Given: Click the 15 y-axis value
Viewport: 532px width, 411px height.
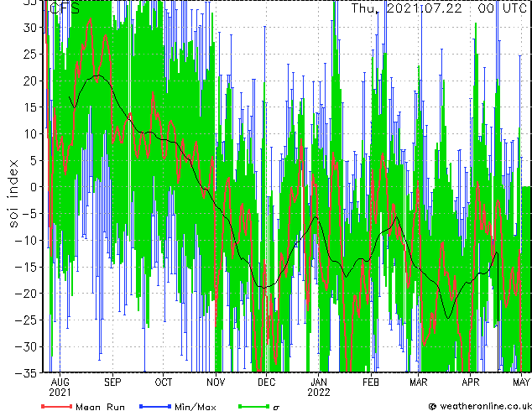Looking at the screenshot, I should (x=30, y=107).
